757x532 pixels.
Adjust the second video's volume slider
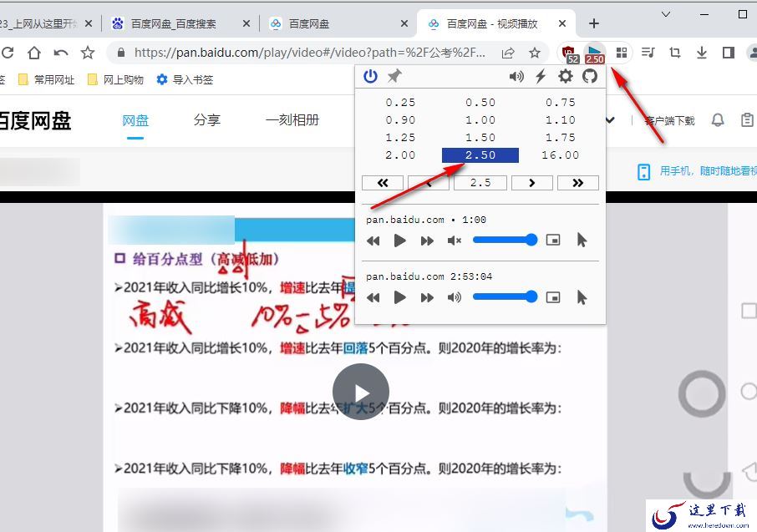coord(505,296)
